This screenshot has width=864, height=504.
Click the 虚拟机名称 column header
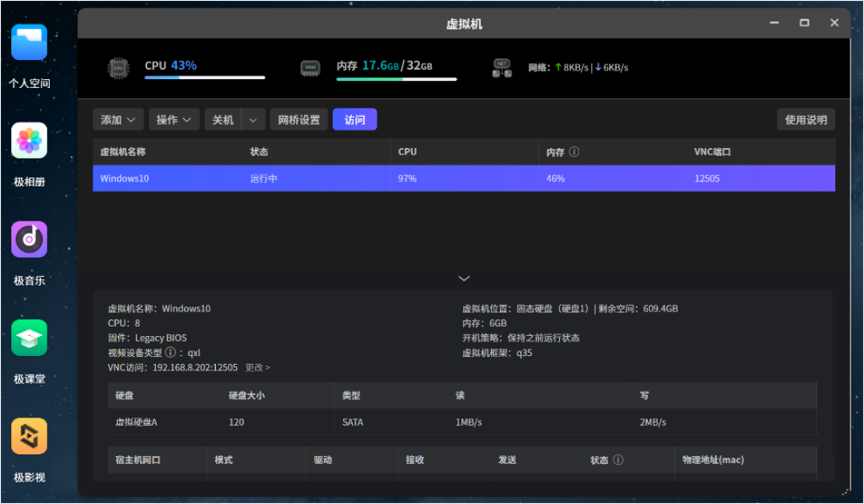pos(123,151)
